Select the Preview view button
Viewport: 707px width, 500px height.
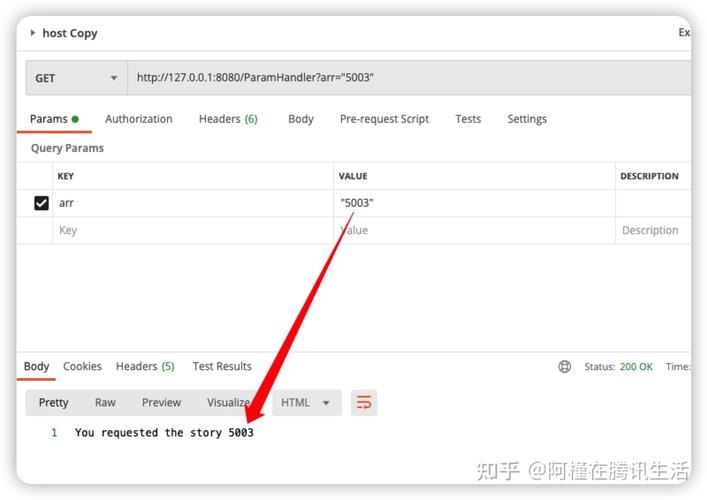point(161,403)
